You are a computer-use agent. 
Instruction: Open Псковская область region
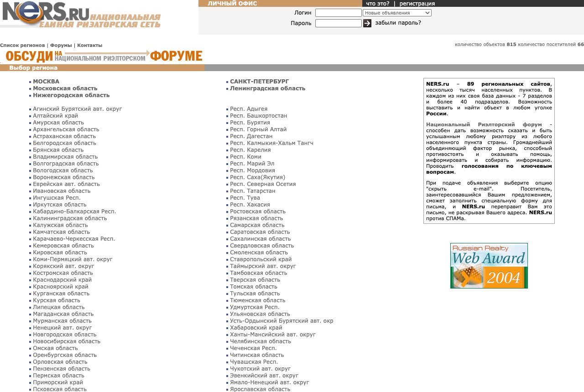tap(60, 389)
